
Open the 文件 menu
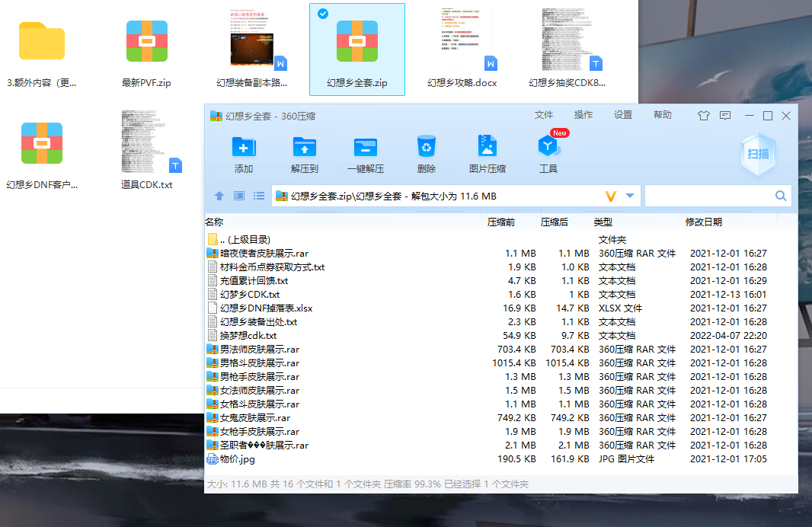point(544,115)
